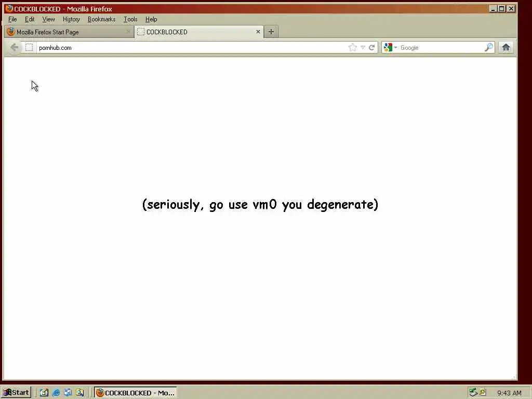Click the Back arrow navigation button
This screenshot has width=532, height=399.
14,47
